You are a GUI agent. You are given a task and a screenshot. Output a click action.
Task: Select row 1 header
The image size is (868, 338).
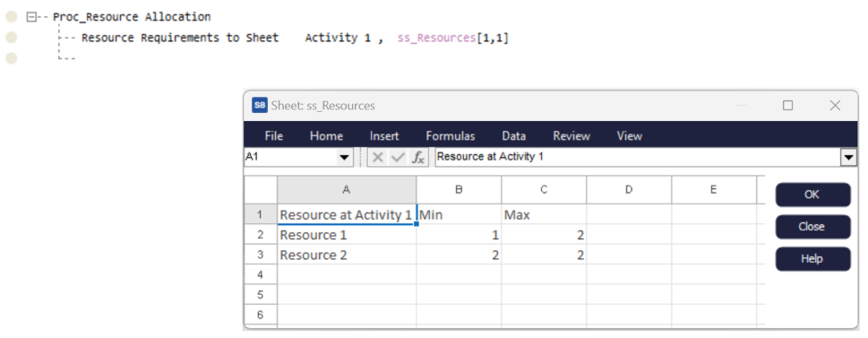pyautogui.click(x=261, y=215)
